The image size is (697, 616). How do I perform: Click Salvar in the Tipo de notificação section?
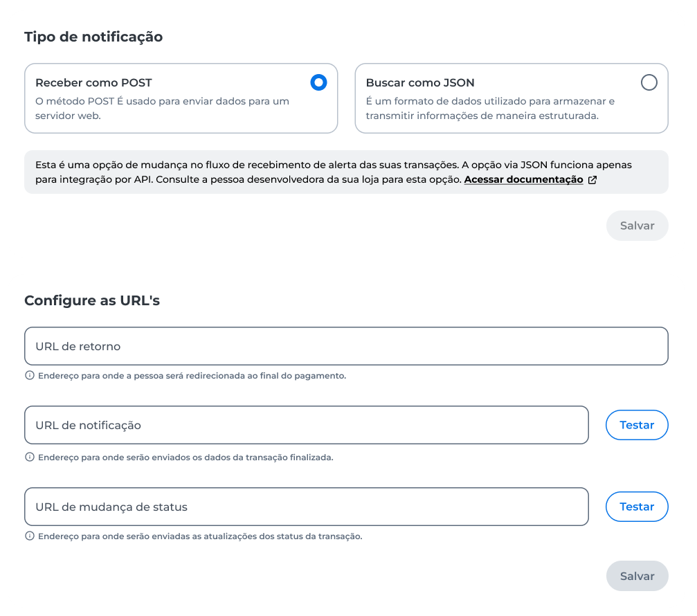pos(637,226)
